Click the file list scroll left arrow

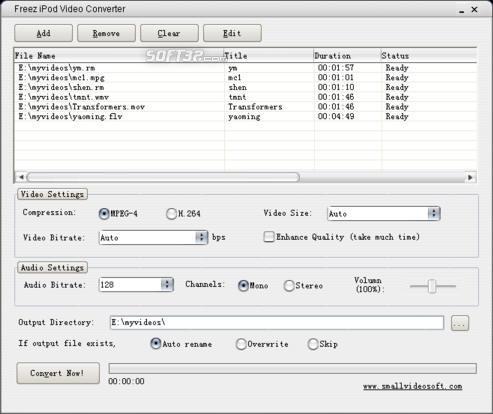pyautogui.click(x=21, y=177)
